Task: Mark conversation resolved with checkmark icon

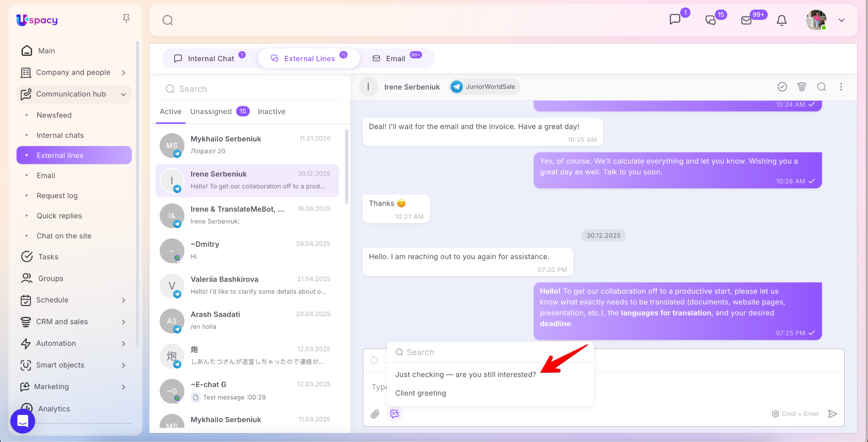Action: coord(782,87)
